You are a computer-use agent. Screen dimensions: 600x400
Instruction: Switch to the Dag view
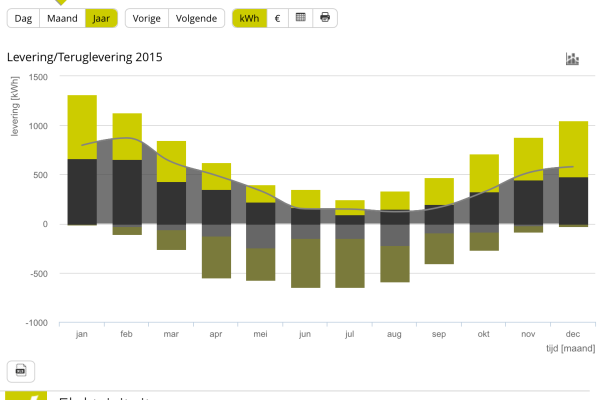22,18
